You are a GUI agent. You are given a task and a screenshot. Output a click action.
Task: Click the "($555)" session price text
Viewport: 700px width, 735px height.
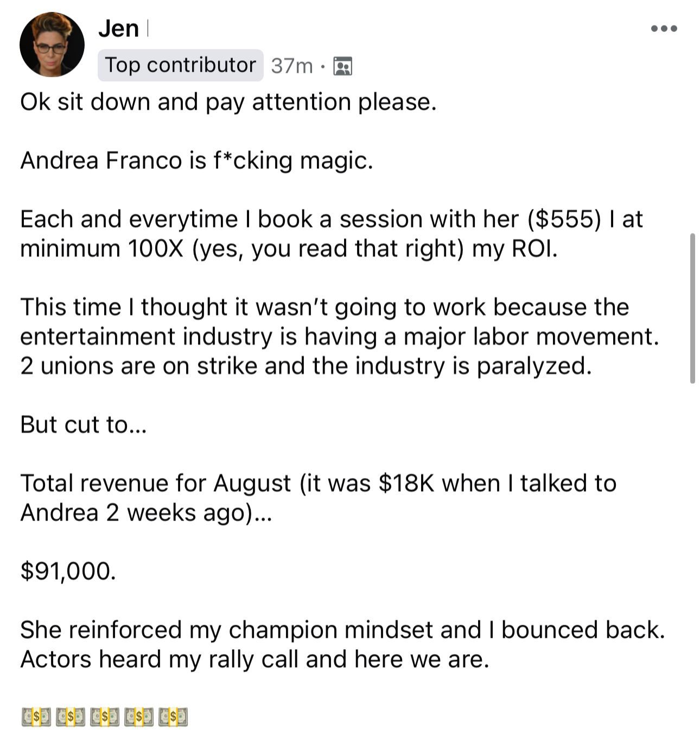(x=564, y=219)
